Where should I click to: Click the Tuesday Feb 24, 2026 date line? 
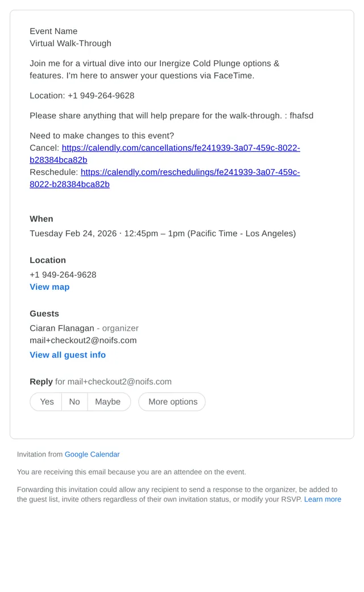click(163, 233)
